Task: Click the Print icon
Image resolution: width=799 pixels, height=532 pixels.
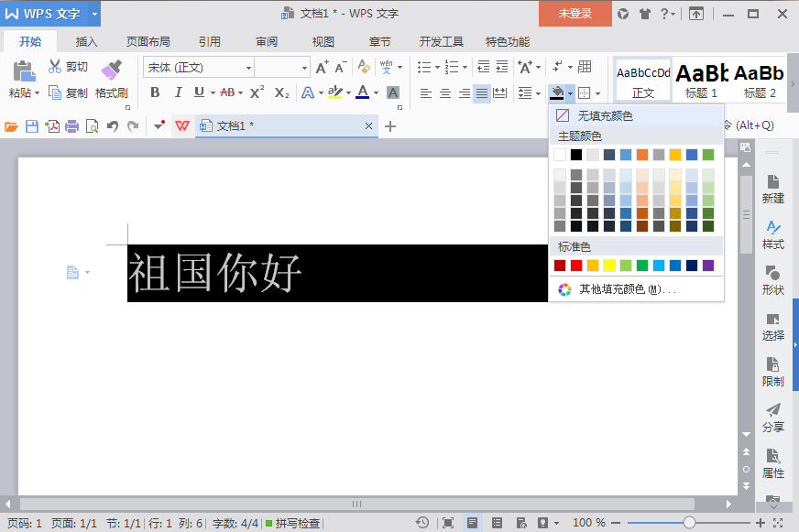Action: pyautogui.click(x=71, y=126)
